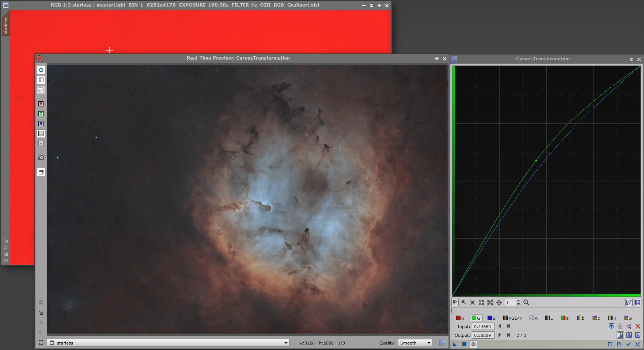Image resolution: width=644 pixels, height=350 pixels.
Task: Click New Instance triangle in CurvesTransformation
Action: (x=455, y=344)
